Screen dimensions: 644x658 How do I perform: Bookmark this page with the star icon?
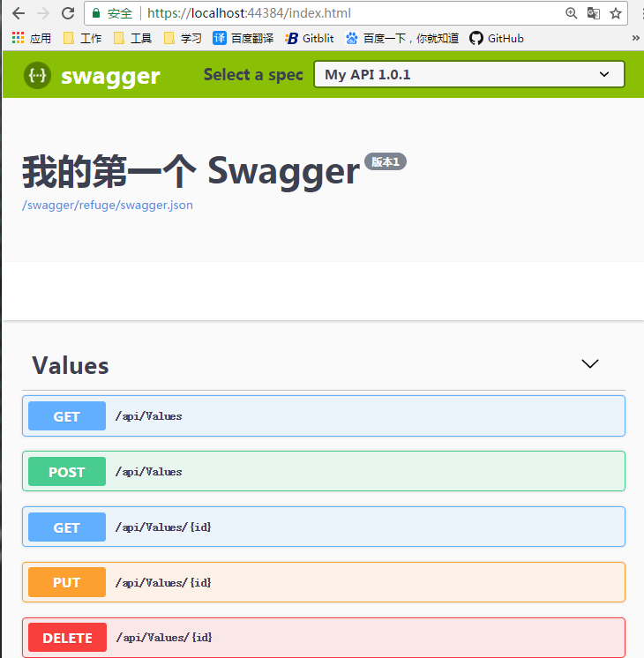coord(616,13)
